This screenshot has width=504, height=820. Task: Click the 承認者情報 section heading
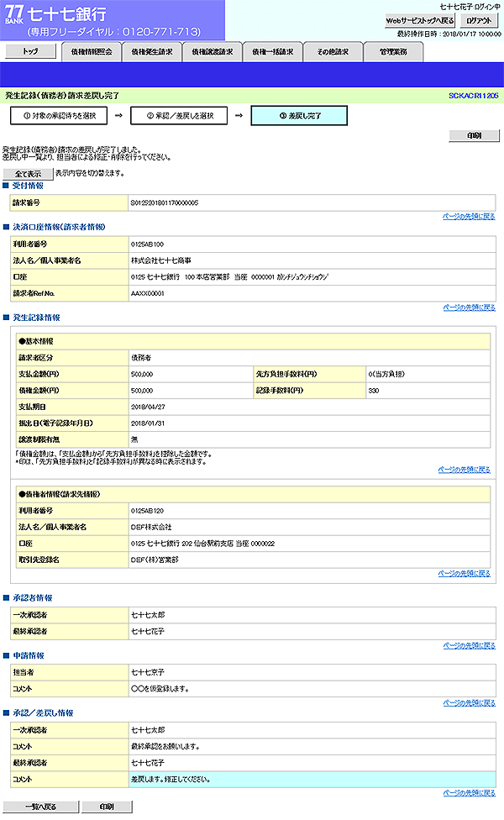(33, 597)
